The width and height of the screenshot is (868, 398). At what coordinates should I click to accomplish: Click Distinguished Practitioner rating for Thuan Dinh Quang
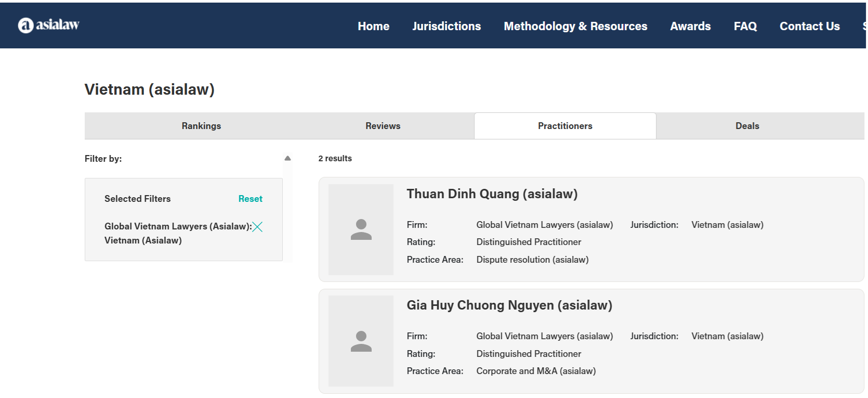(529, 242)
